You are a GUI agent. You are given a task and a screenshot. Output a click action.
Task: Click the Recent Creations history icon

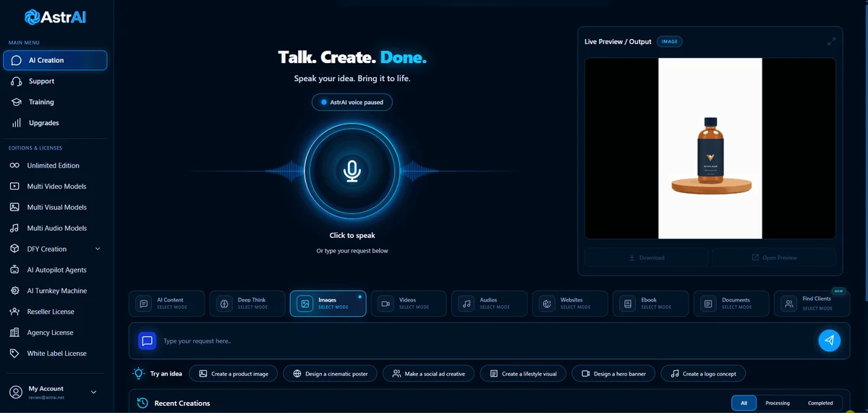pyautogui.click(x=142, y=403)
